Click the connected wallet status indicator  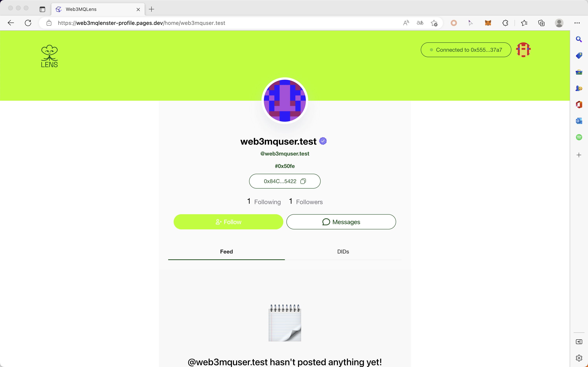pyautogui.click(x=466, y=49)
